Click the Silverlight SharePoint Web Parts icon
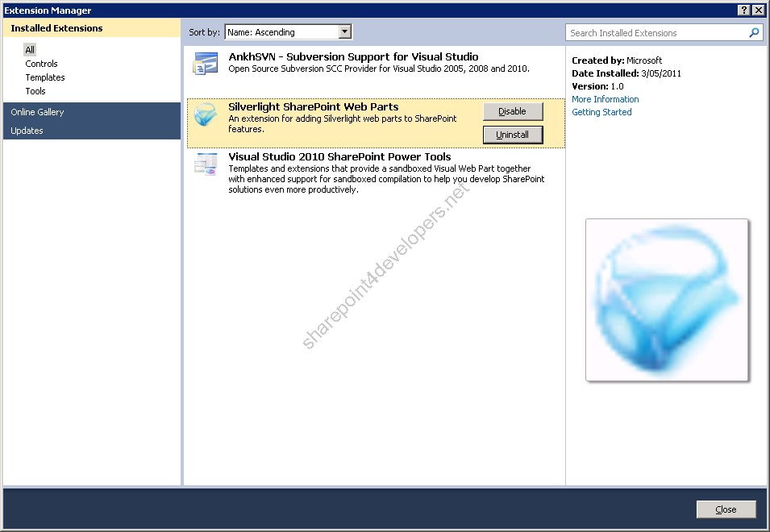Viewport: 770px width, 532px height. 206,114
